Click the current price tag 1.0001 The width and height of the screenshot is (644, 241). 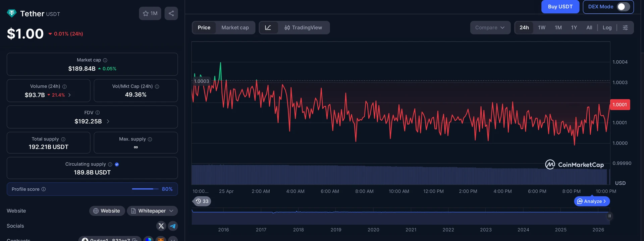pos(620,105)
